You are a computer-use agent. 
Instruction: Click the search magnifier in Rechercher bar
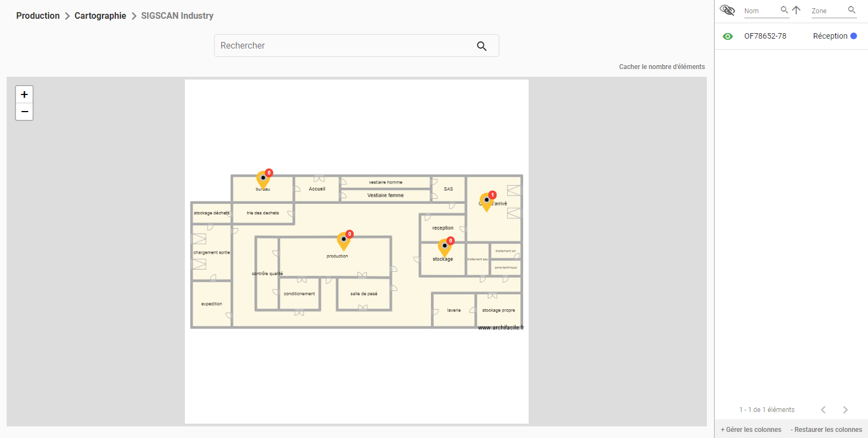click(x=482, y=46)
